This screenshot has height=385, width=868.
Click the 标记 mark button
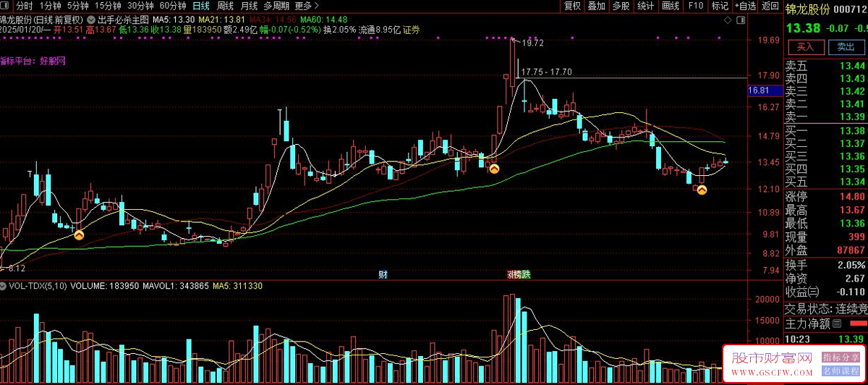click(720, 6)
